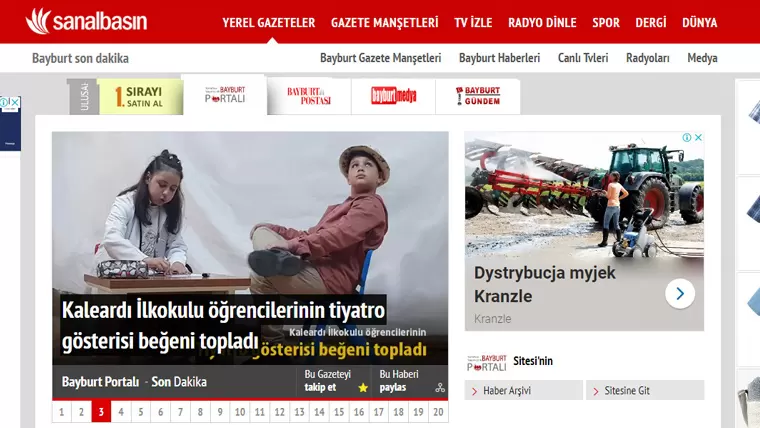Select the Bayburt Gündem newspaper tab
This screenshot has width=760, height=428.
point(478,96)
